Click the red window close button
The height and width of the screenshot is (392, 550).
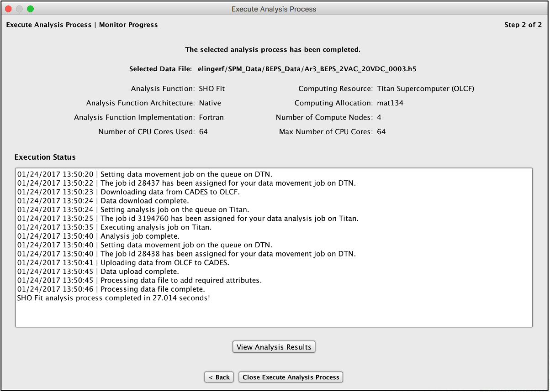[8, 9]
